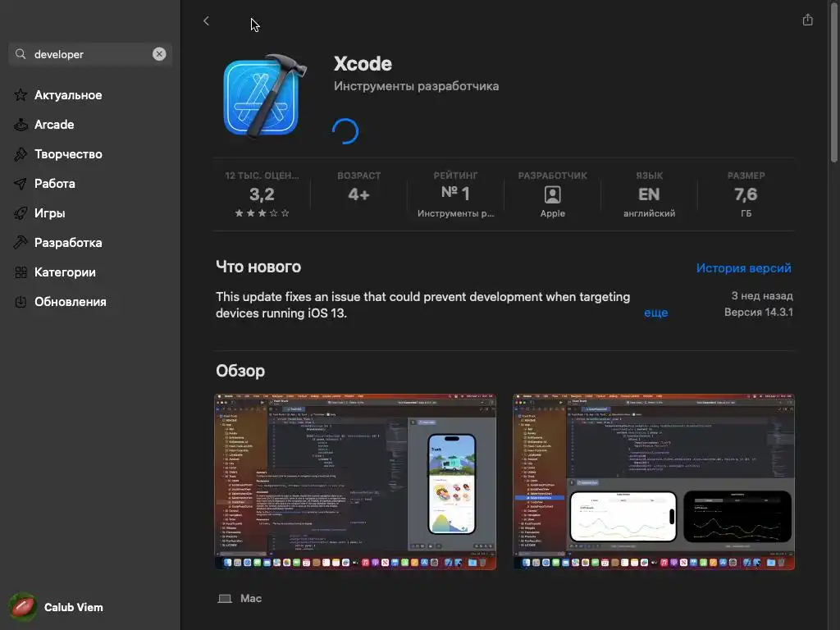Click the search magnifier icon
The height and width of the screenshot is (630, 840).
21,54
